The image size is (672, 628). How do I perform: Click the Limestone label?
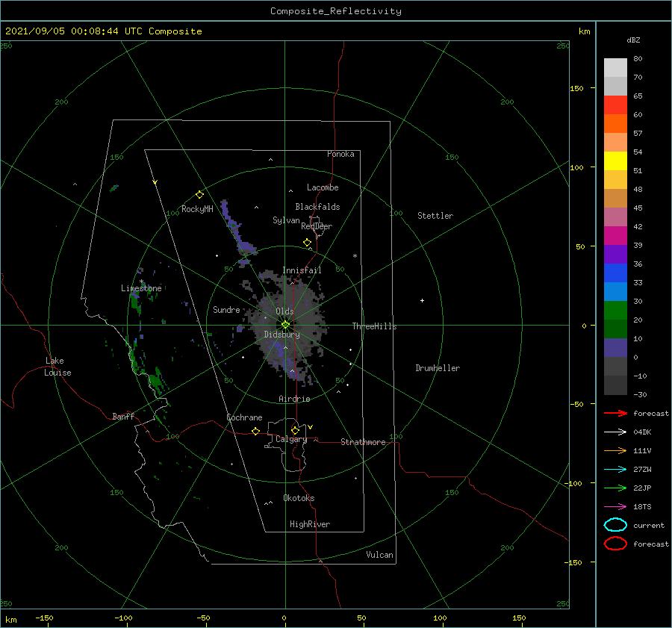click(141, 288)
